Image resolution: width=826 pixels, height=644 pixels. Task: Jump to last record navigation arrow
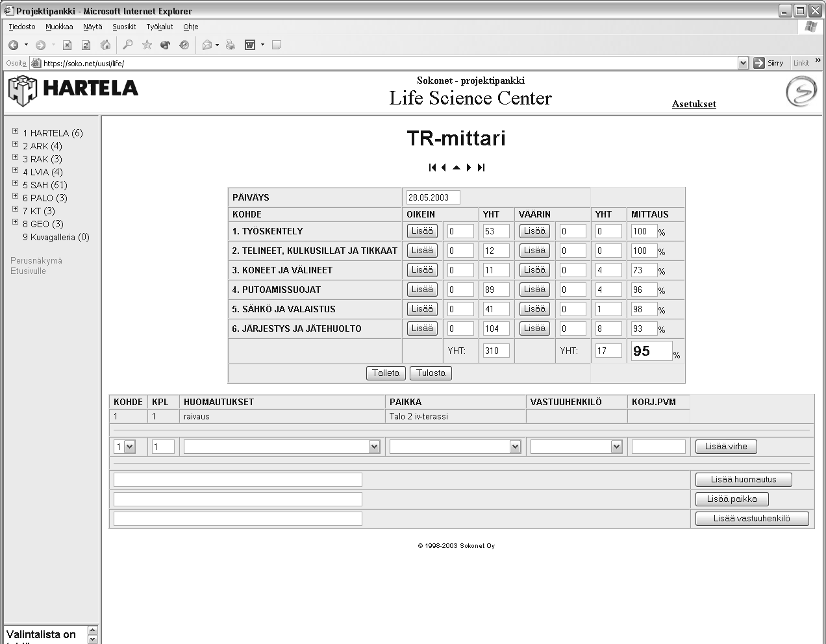481,167
